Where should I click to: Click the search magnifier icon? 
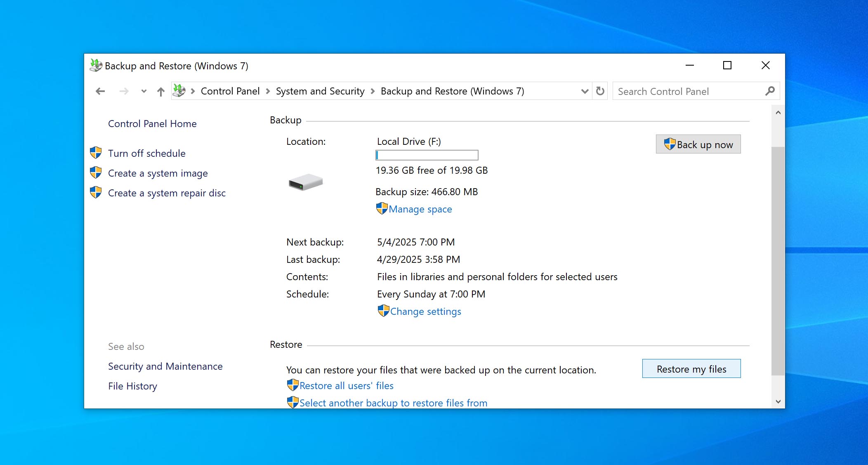tap(770, 91)
